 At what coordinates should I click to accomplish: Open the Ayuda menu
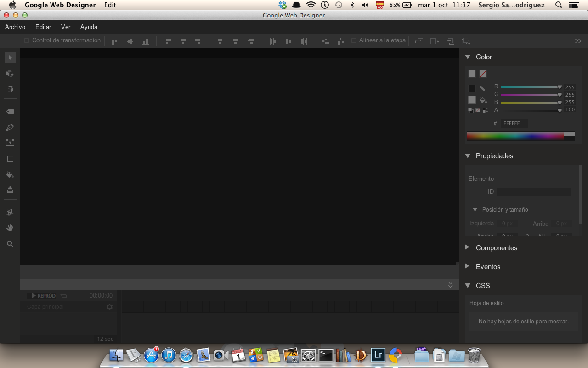click(x=89, y=27)
